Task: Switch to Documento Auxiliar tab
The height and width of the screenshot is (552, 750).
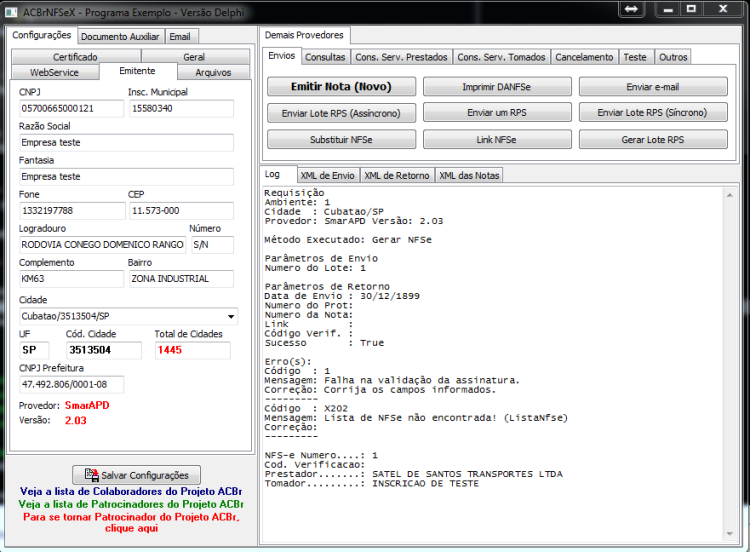Action: pyautogui.click(x=120, y=37)
